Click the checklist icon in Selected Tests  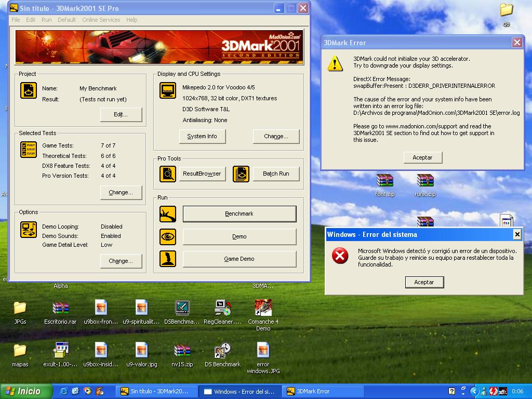[29, 150]
